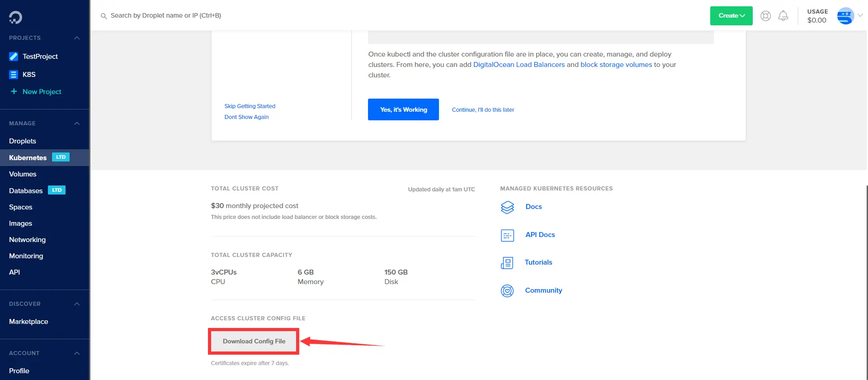Click Skip Getting Started link

pos(250,106)
